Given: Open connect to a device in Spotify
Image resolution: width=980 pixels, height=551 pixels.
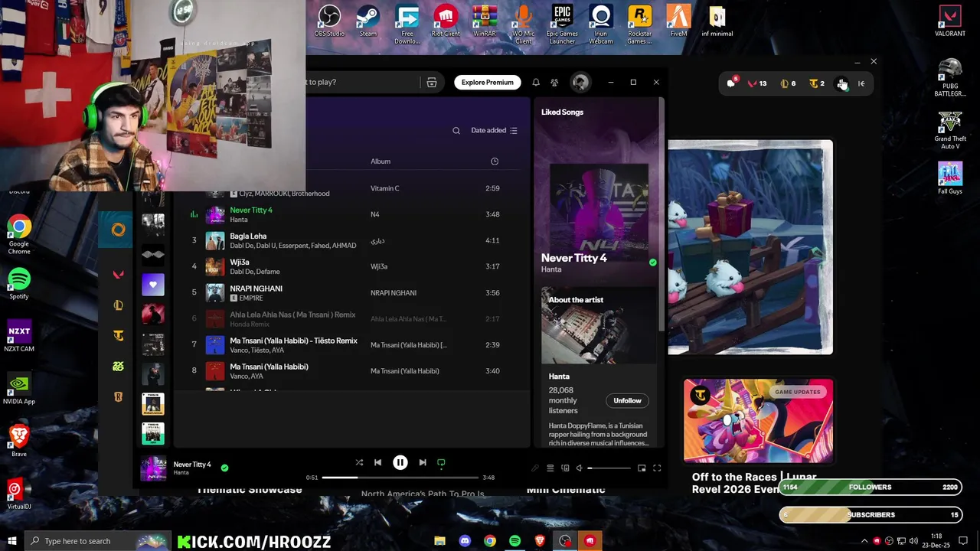Looking at the screenshot, I should (x=565, y=468).
